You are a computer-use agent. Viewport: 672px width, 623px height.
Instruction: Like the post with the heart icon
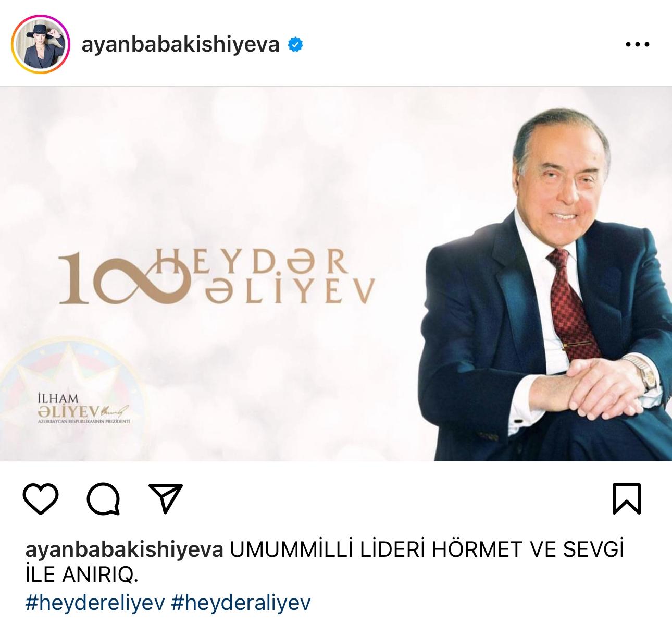point(41,499)
